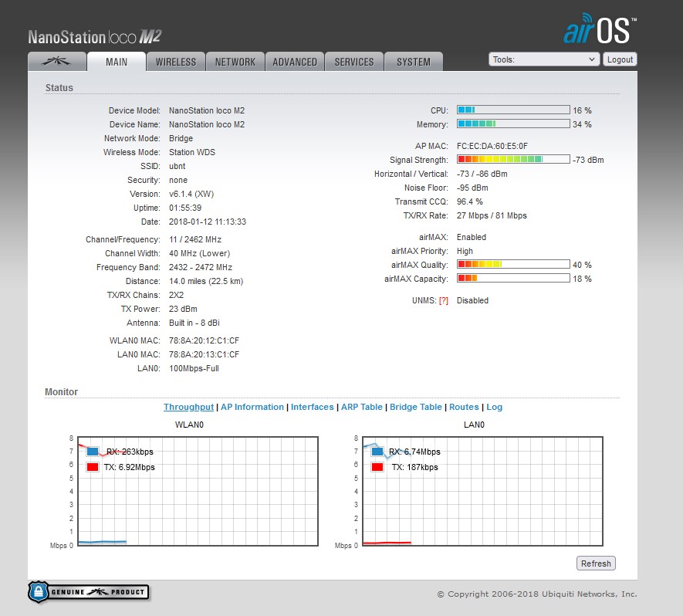Click the LAN0 throughput graph
Screen dimensions: 683x616
coord(482,491)
